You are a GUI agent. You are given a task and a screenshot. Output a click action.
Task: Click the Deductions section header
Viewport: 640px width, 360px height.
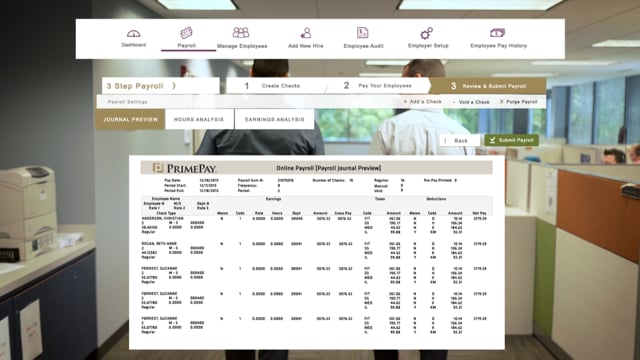[436, 199]
